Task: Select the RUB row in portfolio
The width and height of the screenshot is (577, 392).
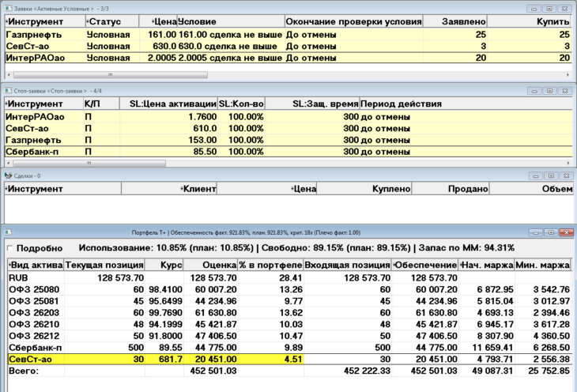Action: [289, 277]
